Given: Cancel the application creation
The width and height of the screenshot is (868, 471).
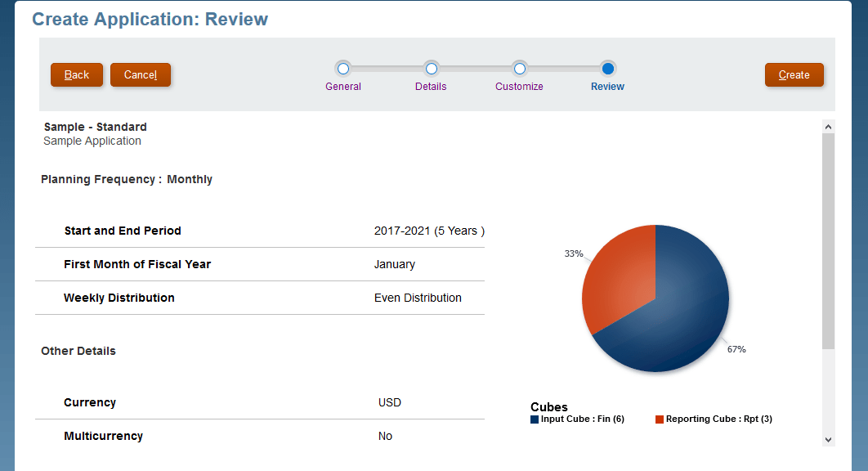Looking at the screenshot, I should 140,74.
